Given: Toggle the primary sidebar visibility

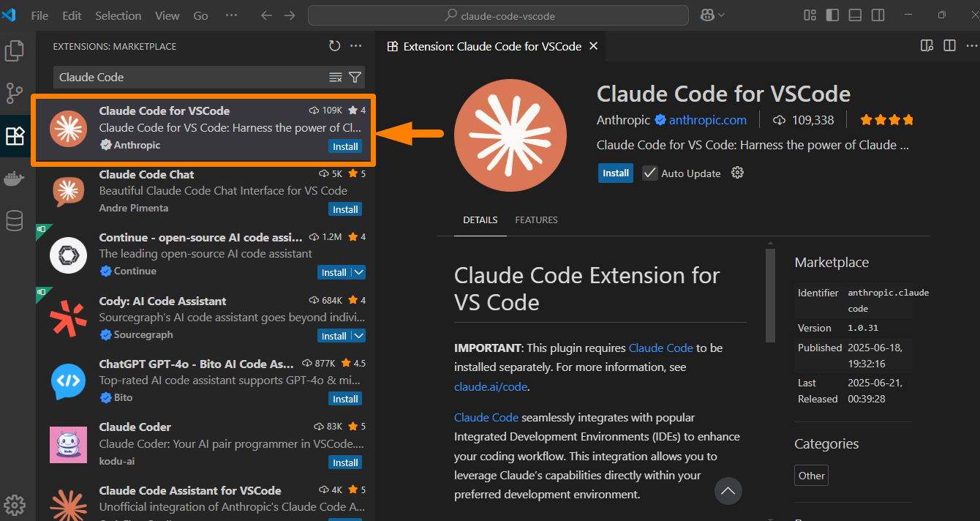Looking at the screenshot, I should tap(832, 15).
